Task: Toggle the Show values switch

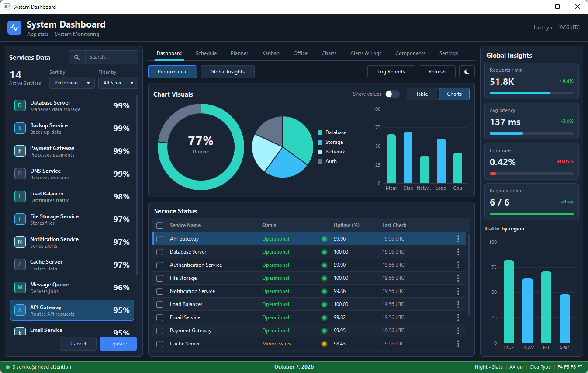Action: coord(392,94)
